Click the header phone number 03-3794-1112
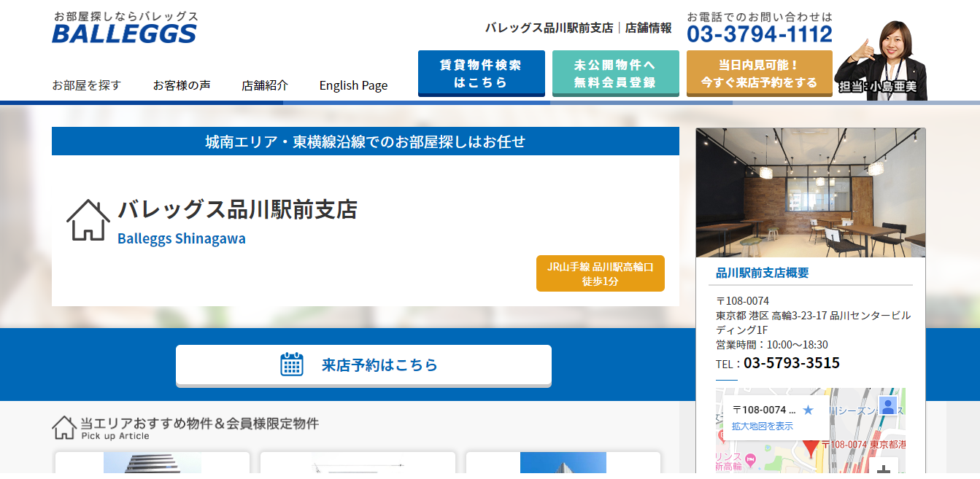 (759, 34)
